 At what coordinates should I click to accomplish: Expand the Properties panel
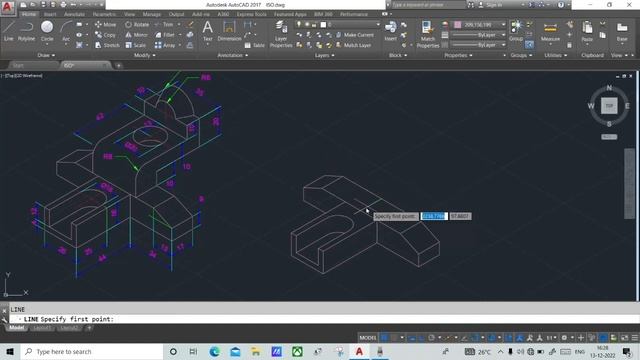pos(458,55)
